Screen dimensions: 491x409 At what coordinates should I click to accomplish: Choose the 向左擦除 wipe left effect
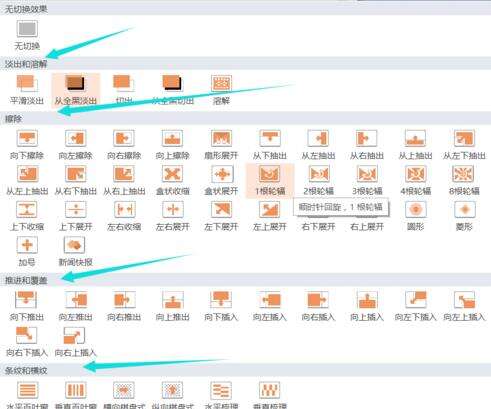(x=76, y=145)
